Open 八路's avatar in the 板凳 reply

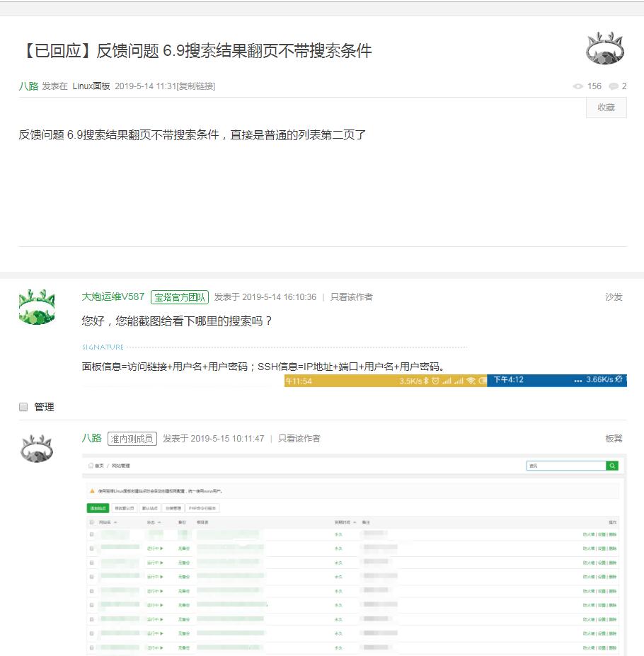[x=37, y=448]
